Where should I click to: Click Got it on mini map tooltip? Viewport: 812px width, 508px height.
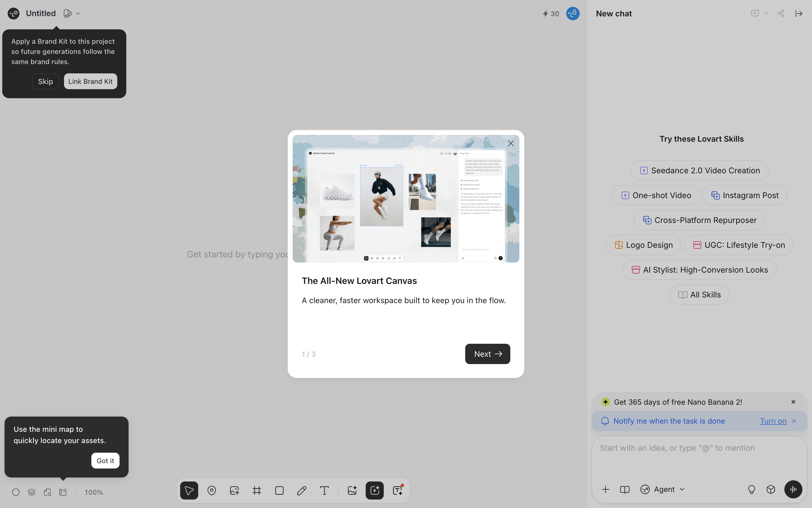105,461
